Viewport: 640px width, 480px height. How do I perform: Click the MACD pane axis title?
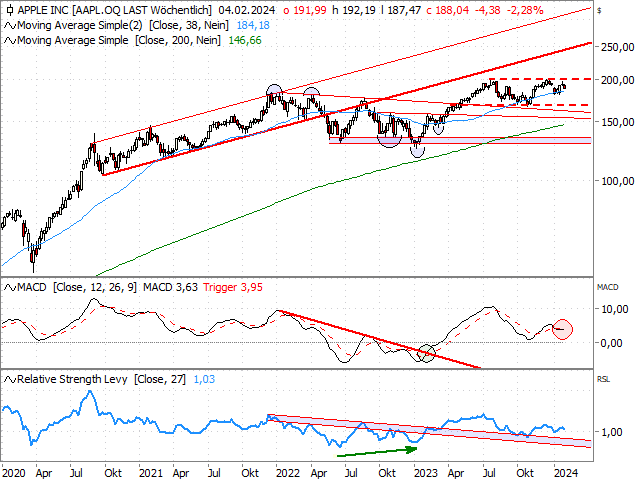click(x=608, y=287)
